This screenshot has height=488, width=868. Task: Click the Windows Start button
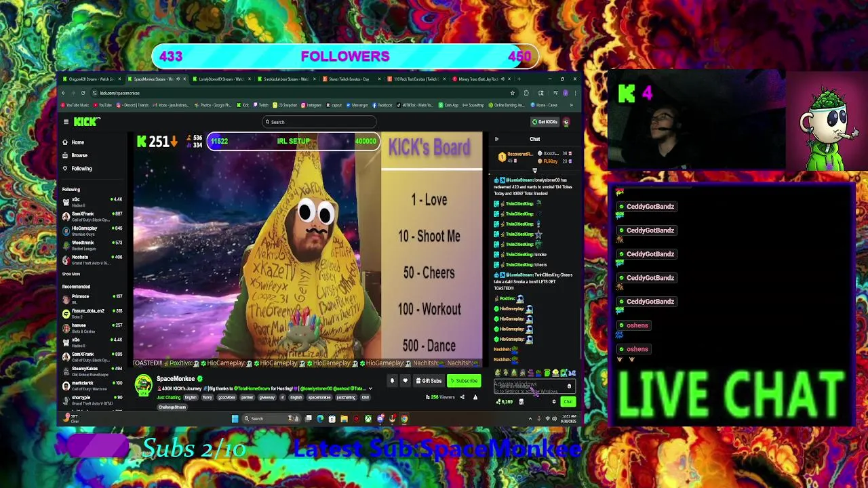(235, 419)
